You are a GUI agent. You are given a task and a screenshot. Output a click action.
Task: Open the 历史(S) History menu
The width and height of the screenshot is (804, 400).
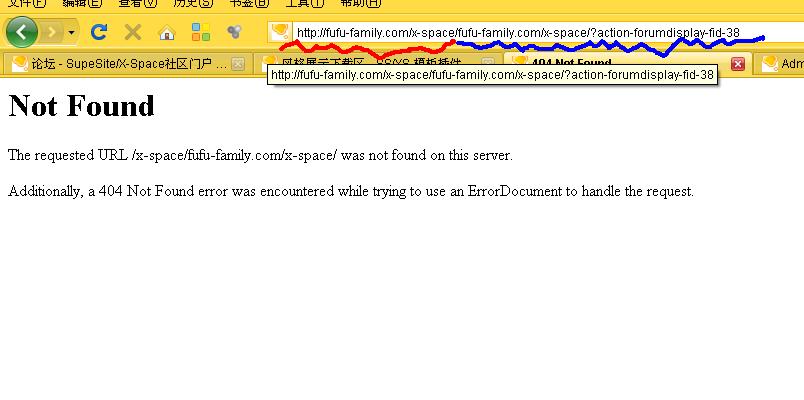click(x=193, y=3)
